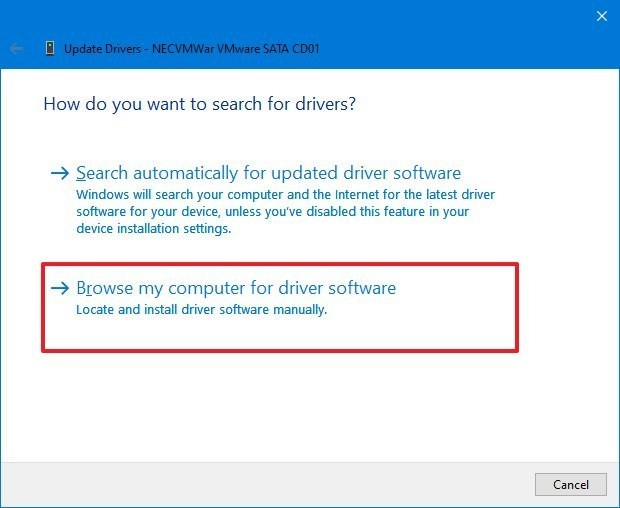The image size is (620, 508).
Task: Select Search automatically for updated driver software
Action: [x=268, y=173]
